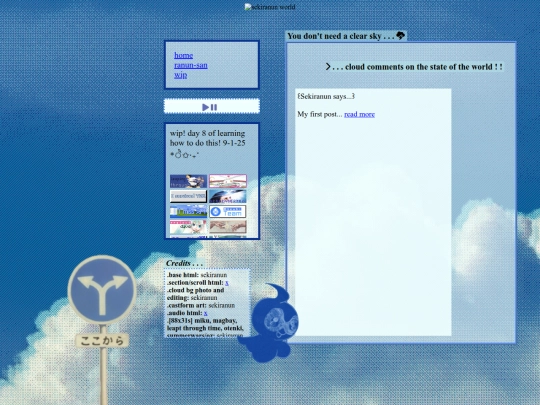Image resolution: width=540 pixels, height=405 pixels.
Task: Click the blue wing sky badge
Action: point(228,196)
